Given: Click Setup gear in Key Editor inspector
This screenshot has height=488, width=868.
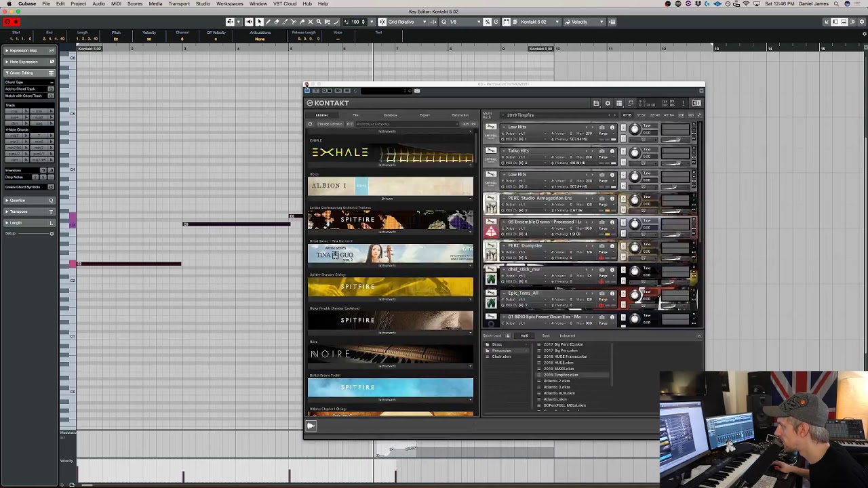Looking at the screenshot, I should (52, 233).
